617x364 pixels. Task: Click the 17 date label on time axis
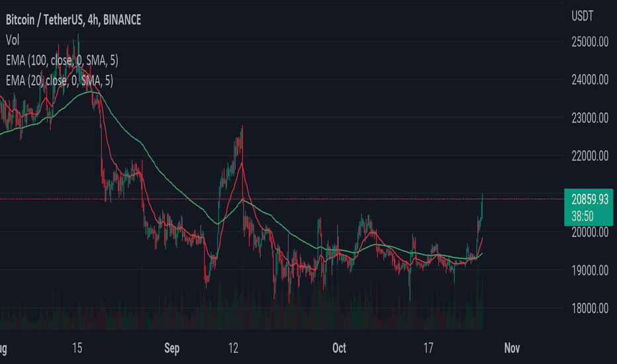[x=428, y=348]
